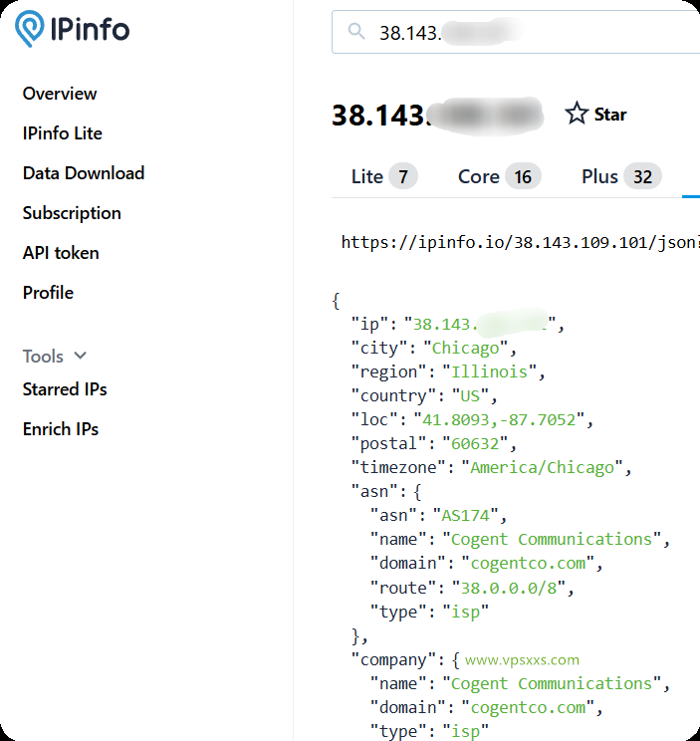
Task: Click the Lite tab count badge 7
Action: click(x=403, y=176)
